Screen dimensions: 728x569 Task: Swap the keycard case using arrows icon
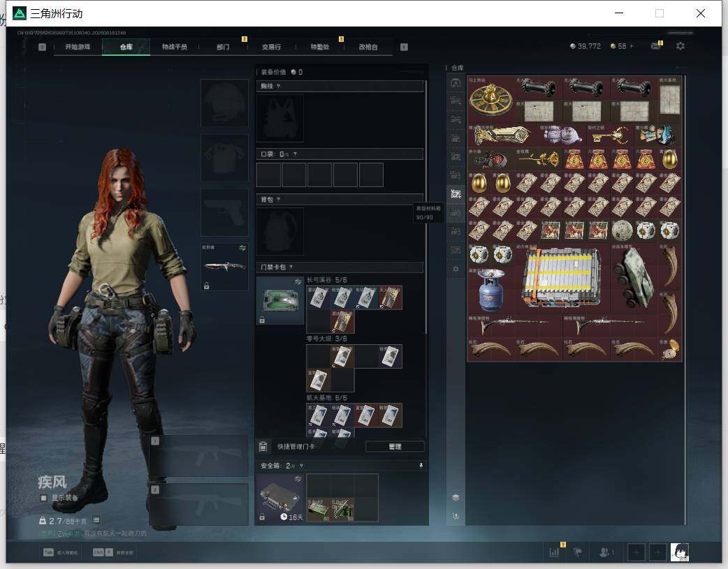tap(298, 281)
